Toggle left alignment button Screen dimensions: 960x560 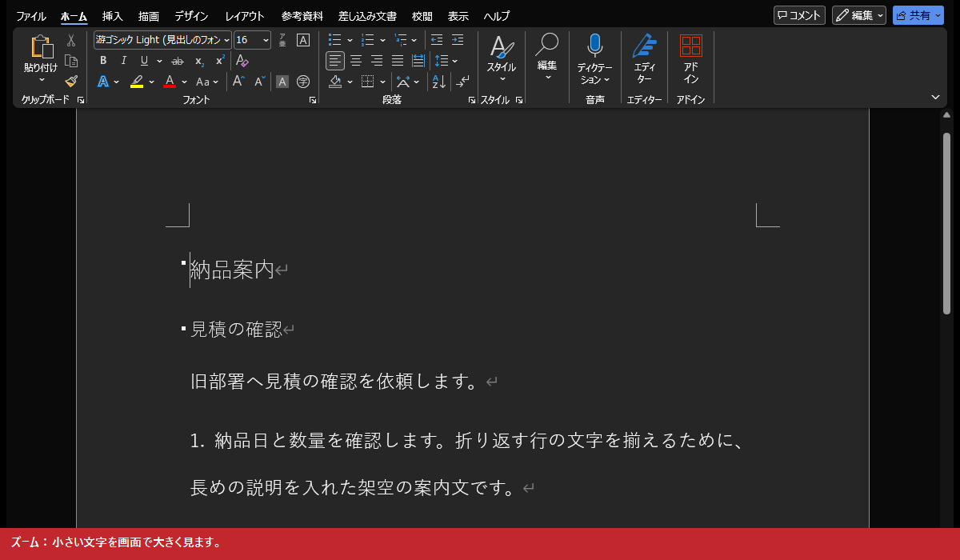335,61
